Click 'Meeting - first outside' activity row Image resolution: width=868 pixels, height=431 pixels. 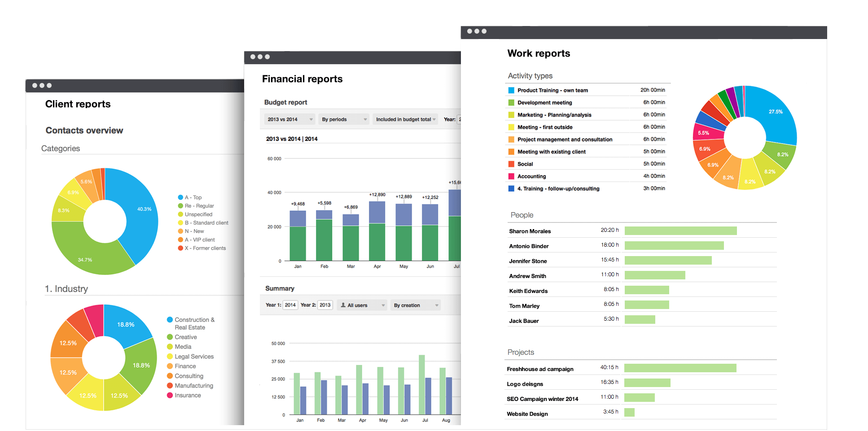click(587, 127)
